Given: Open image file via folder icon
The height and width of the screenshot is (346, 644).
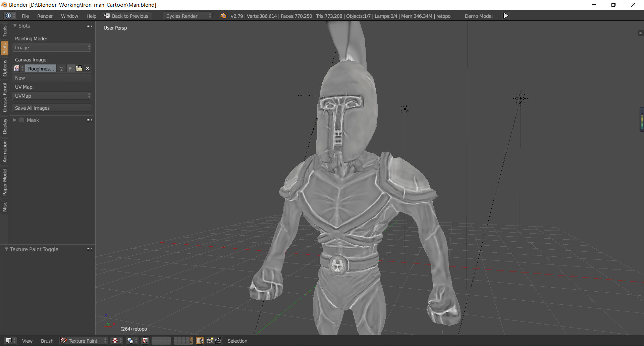Looking at the screenshot, I should click(x=79, y=68).
